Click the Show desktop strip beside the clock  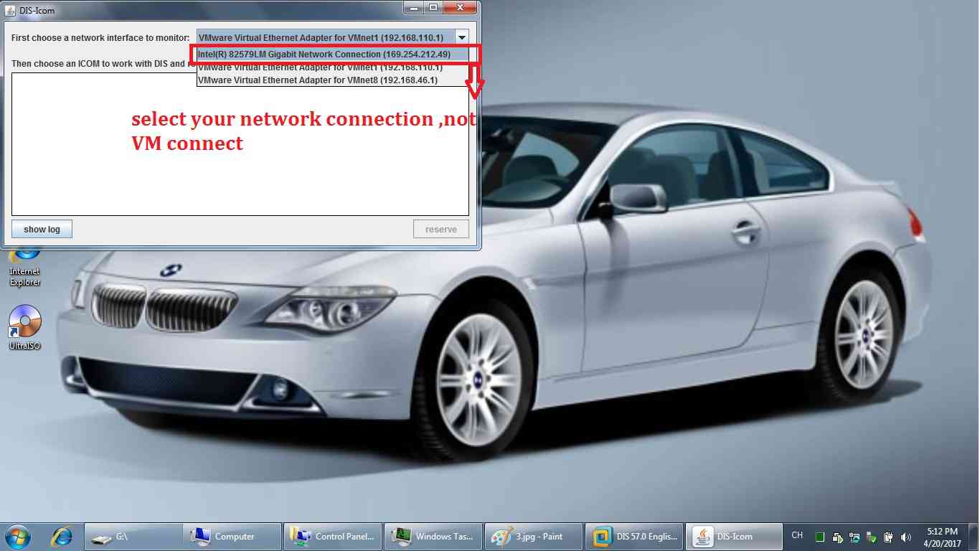[x=974, y=537]
